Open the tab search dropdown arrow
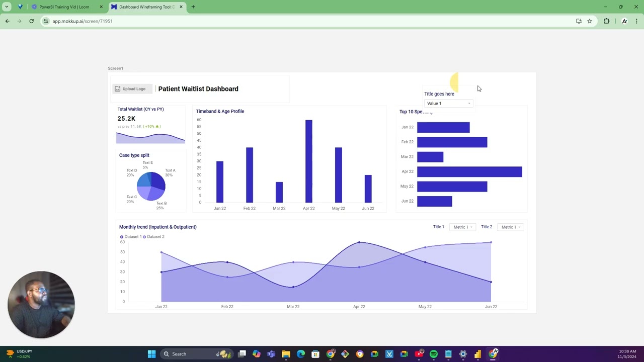This screenshot has height=362, width=644. click(7, 7)
